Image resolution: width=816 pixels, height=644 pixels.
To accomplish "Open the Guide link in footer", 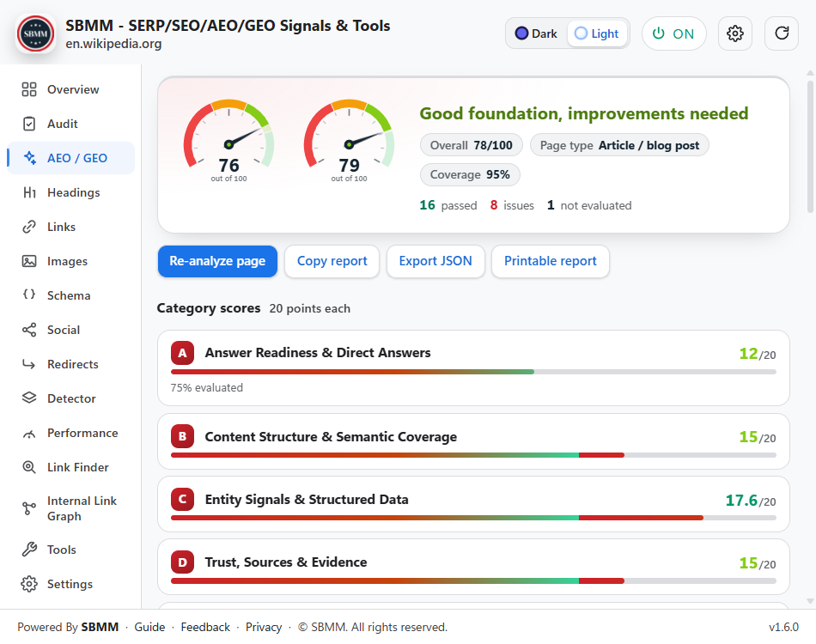I will coord(149,627).
